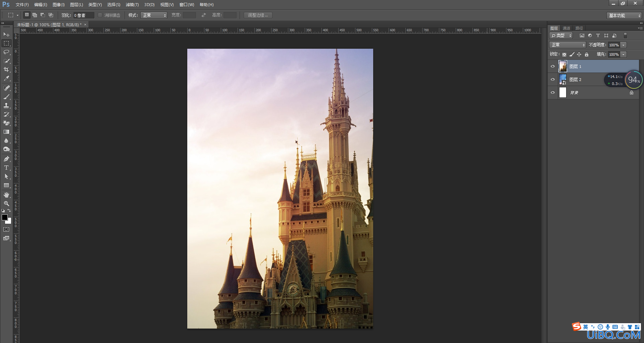Select the Eyedropper tool
Image resolution: width=644 pixels, height=343 pixels.
(x=6, y=78)
